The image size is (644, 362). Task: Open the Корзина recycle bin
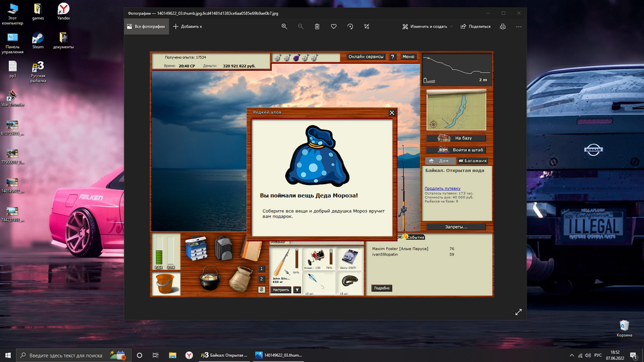click(x=623, y=327)
